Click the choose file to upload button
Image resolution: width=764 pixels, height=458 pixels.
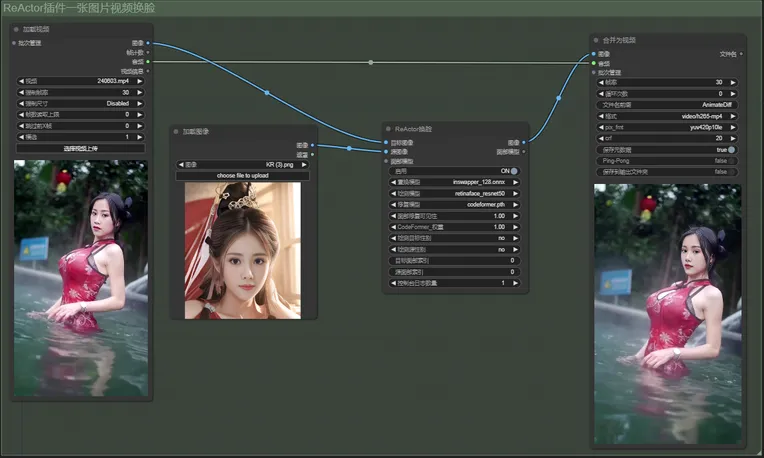point(243,176)
